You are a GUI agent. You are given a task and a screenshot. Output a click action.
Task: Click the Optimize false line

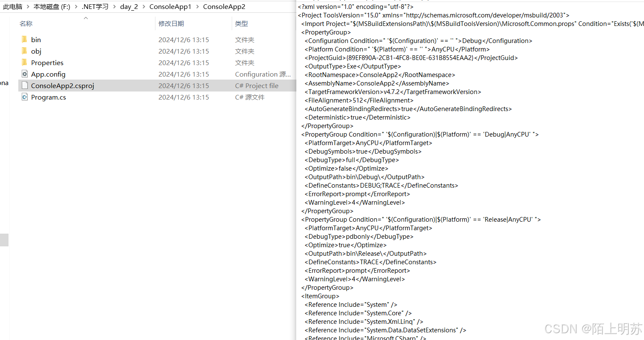point(346,169)
